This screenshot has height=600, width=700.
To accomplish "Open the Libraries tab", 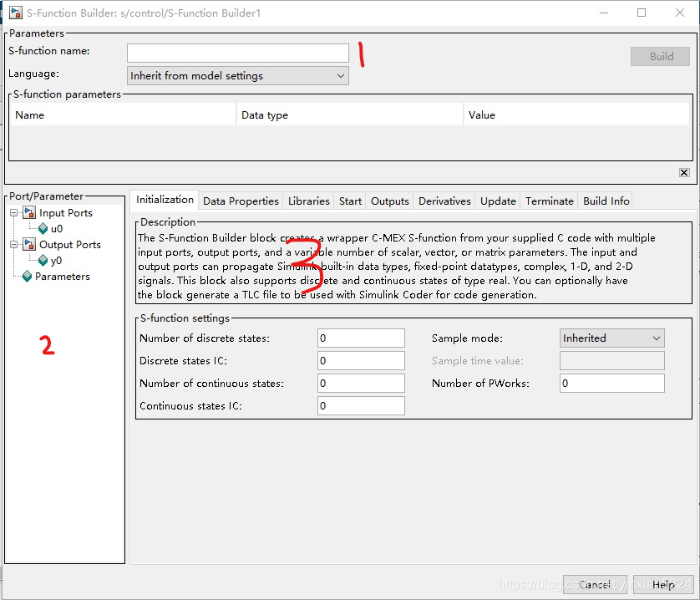I will pyautogui.click(x=308, y=201).
